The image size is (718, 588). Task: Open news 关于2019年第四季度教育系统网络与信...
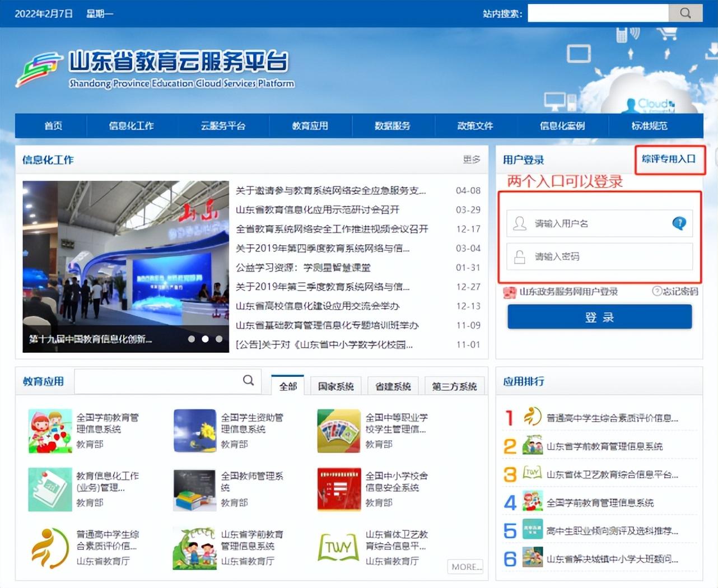click(x=323, y=248)
